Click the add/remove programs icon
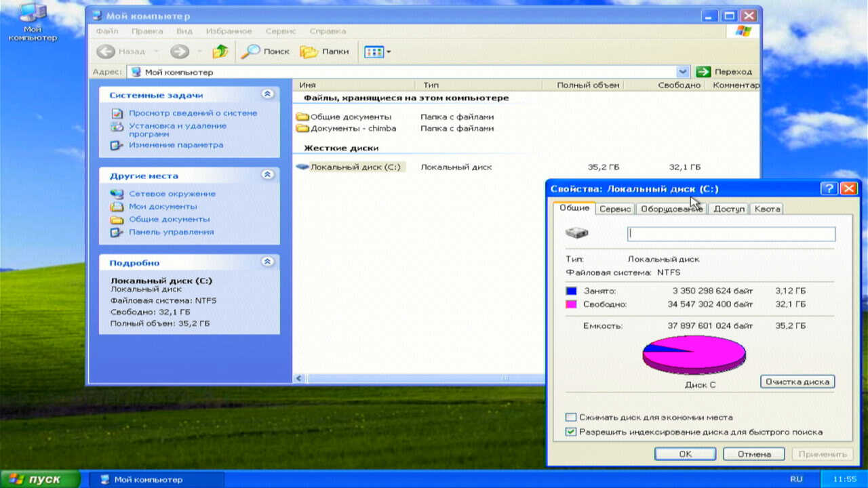 [x=117, y=127]
